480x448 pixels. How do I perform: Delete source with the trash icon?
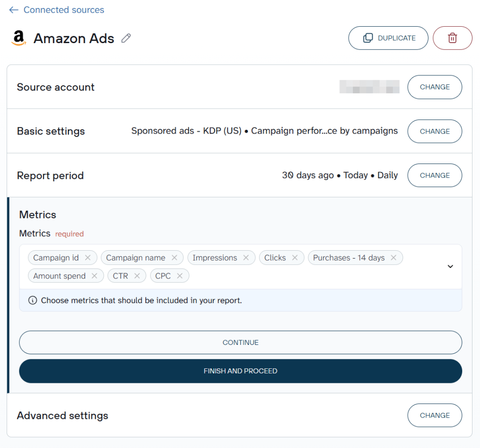[452, 38]
